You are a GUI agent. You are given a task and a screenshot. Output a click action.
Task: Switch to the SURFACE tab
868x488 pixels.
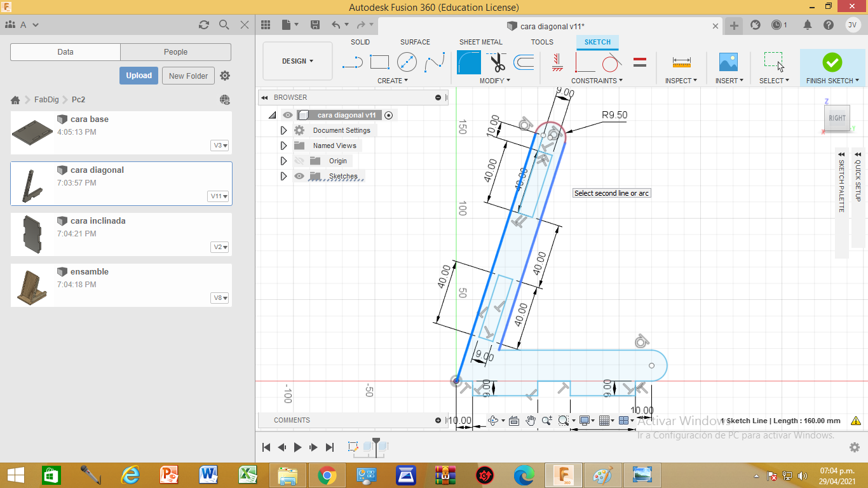pyautogui.click(x=415, y=42)
